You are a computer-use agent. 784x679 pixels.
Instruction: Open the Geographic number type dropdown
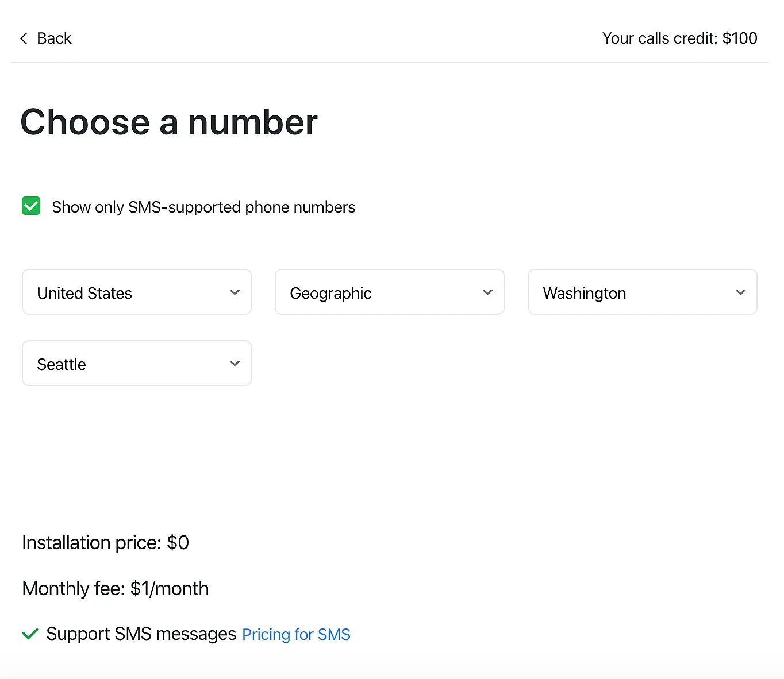(x=389, y=292)
